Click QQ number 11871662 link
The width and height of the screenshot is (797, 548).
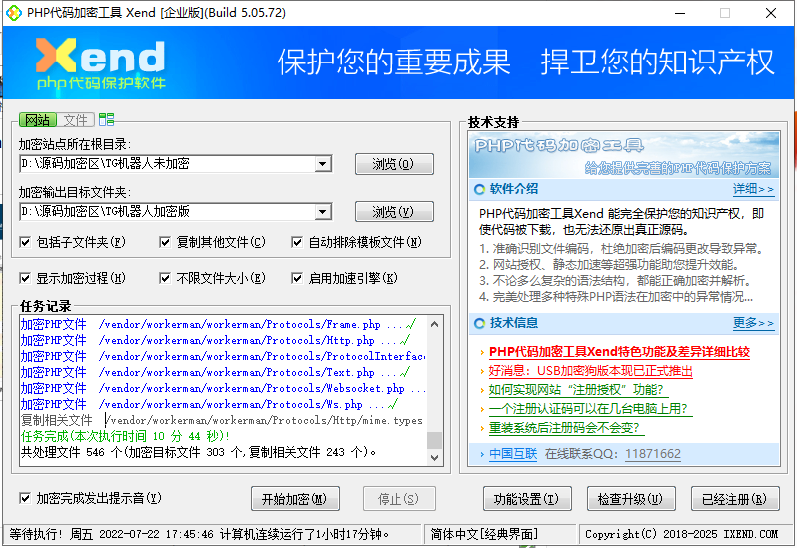click(x=653, y=454)
